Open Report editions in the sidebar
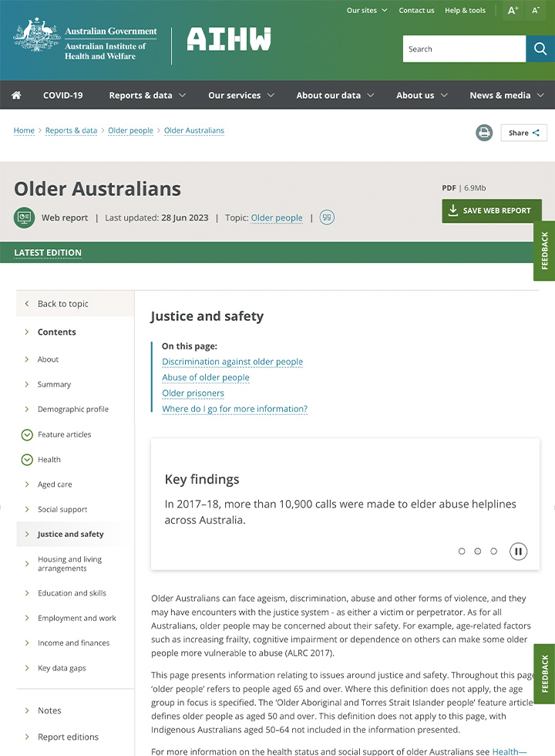The height and width of the screenshot is (756, 555). (x=68, y=737)
